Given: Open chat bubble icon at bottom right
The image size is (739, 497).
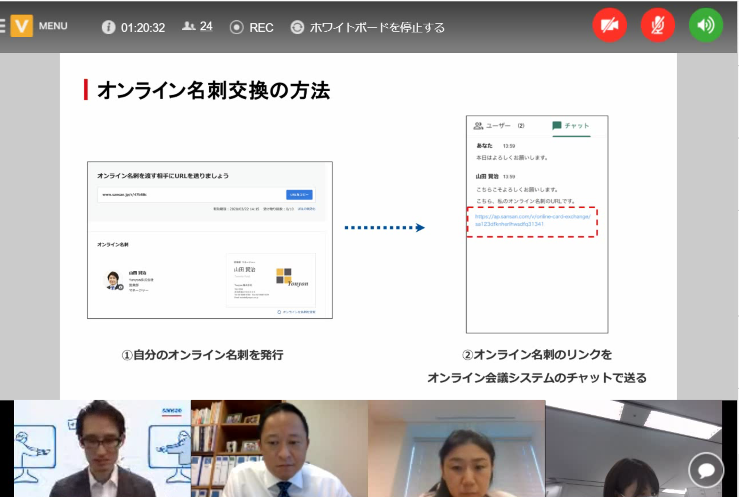Looking at the screenshot, I should 706,470.
